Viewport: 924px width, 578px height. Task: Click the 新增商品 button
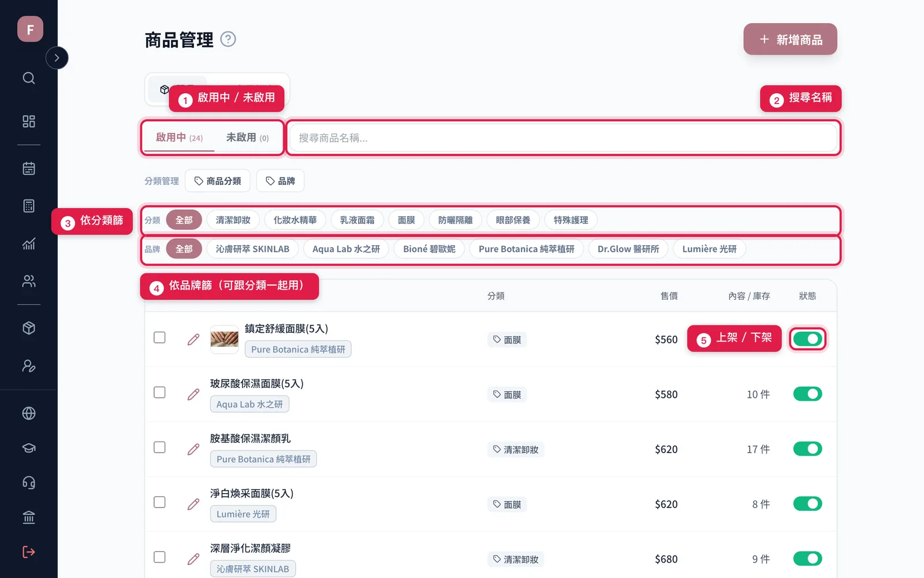(790, 39)
